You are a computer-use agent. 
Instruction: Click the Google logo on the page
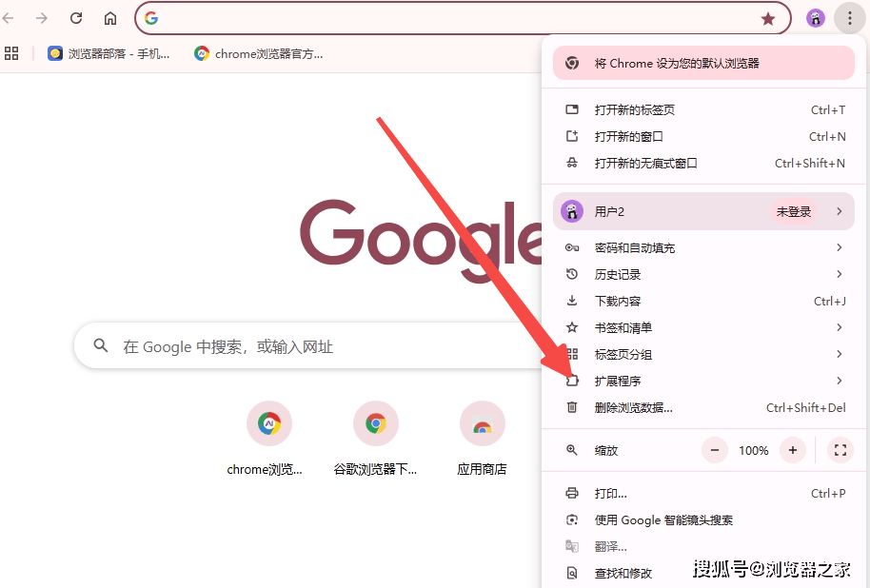click(421, 240)
